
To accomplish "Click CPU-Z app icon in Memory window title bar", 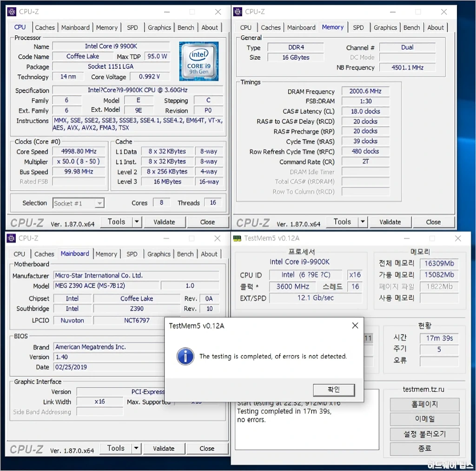I will click(x=238, y=12).
